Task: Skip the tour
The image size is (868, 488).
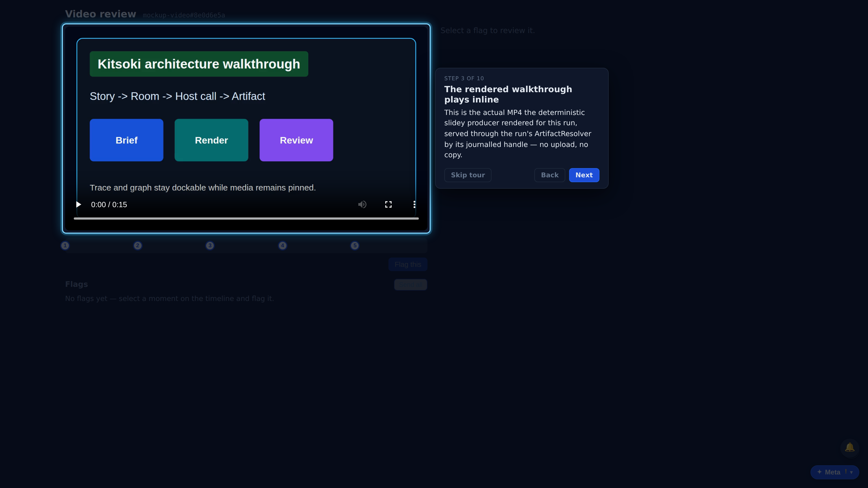Action: click(x=468, y=175)
